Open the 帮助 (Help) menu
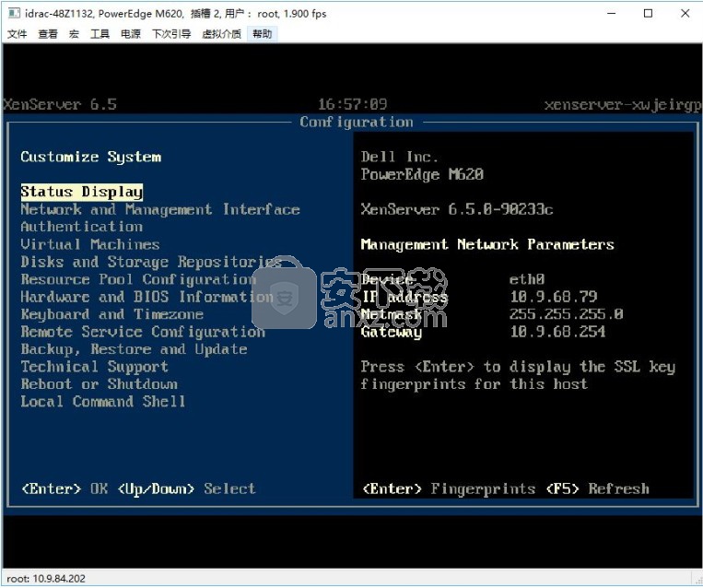Screen dimensions: 703x588 pyautogui.click(x=263, y=33)
